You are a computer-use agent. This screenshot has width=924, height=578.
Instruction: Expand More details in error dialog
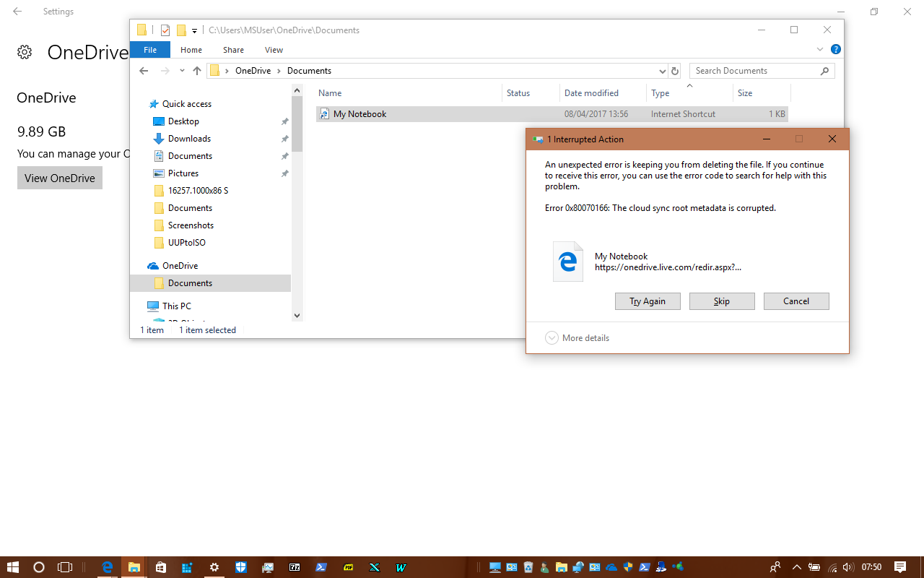tap(577, 338)
